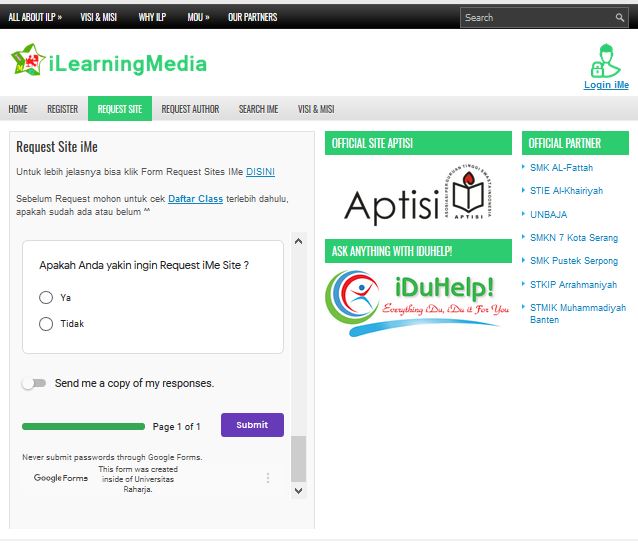The width and height of the screenshot is (638, 543).
Task: Click the search magnifier icon
Action: [619, 17]
